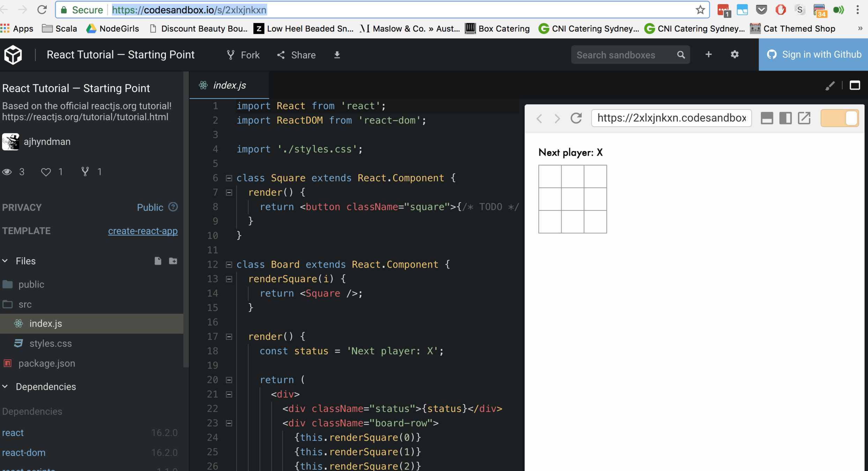Toggle the orange preview switch
Screen dimensions: 868x471
840,118
